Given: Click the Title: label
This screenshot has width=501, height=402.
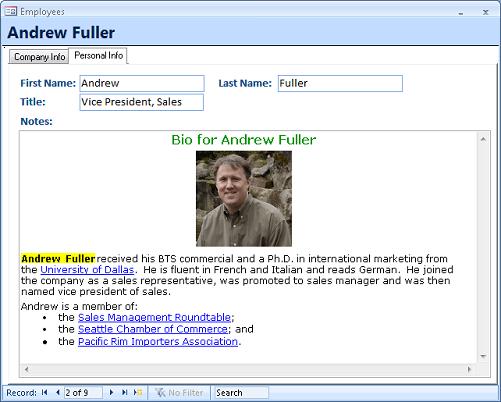Looking at the screenshot, I should [x=33, y=102].
